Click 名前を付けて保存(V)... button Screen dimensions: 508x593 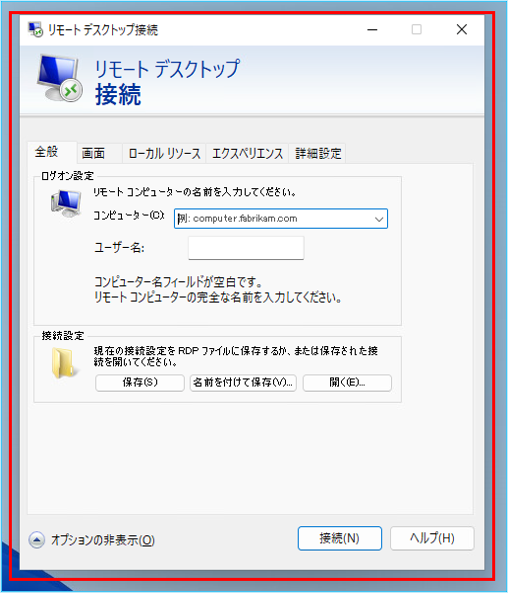[x=243, y=383]
